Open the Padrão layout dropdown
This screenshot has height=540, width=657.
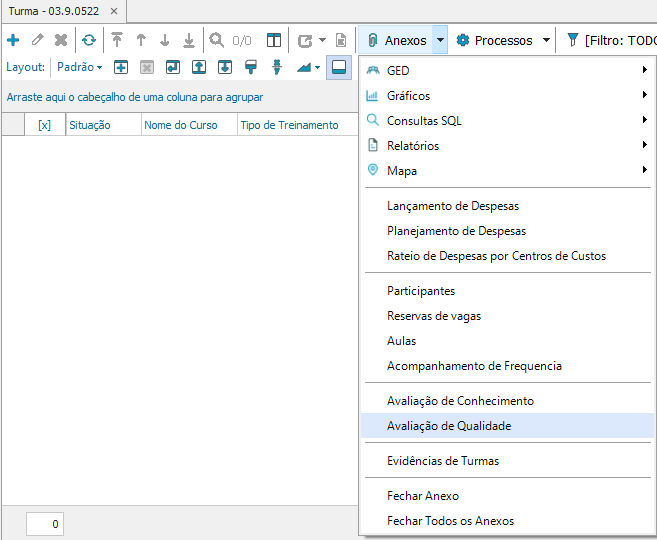point(80,67)
